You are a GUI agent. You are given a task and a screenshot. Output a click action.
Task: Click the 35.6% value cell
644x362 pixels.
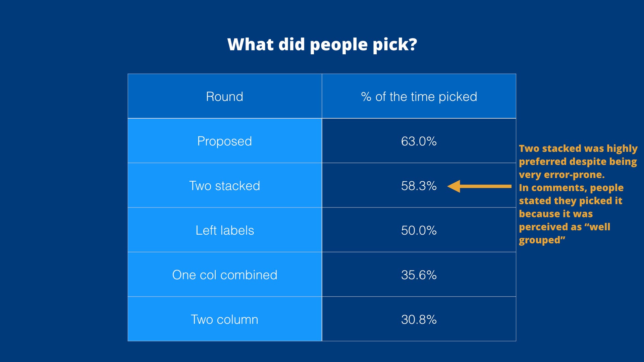[419, 275]
